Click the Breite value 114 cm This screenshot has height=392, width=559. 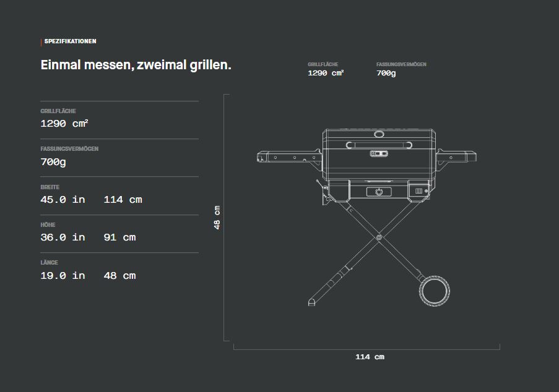123,200
